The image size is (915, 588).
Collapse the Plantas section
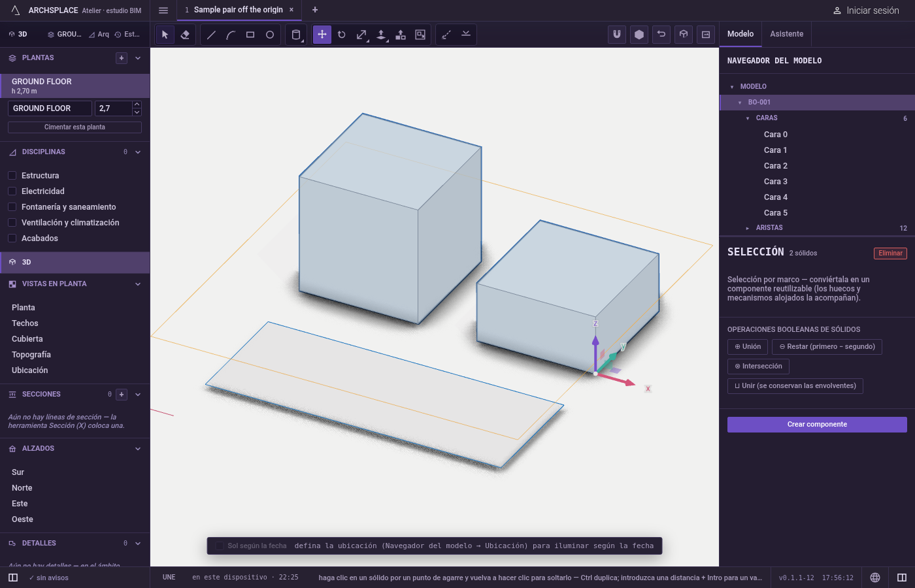coord(138,58)
